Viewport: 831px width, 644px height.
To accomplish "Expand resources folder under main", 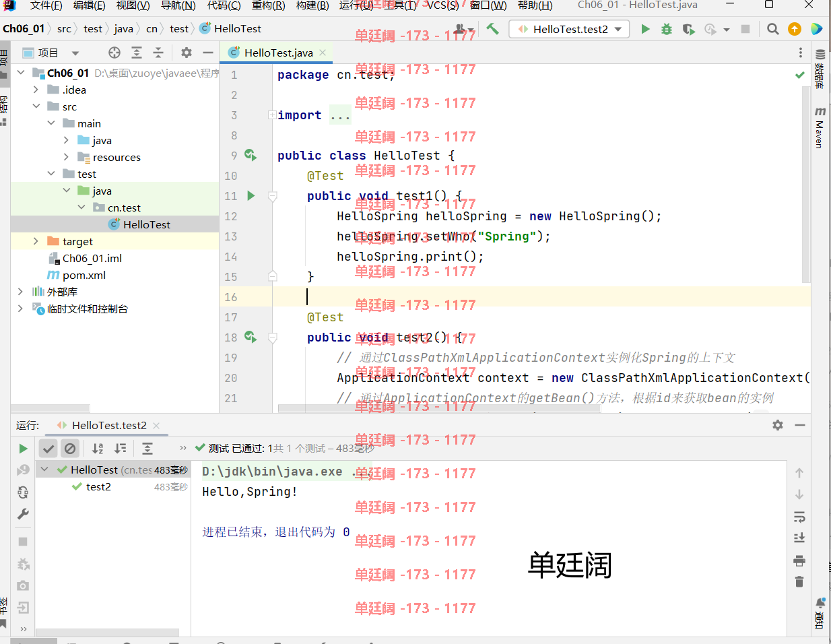I will [66, 157].
